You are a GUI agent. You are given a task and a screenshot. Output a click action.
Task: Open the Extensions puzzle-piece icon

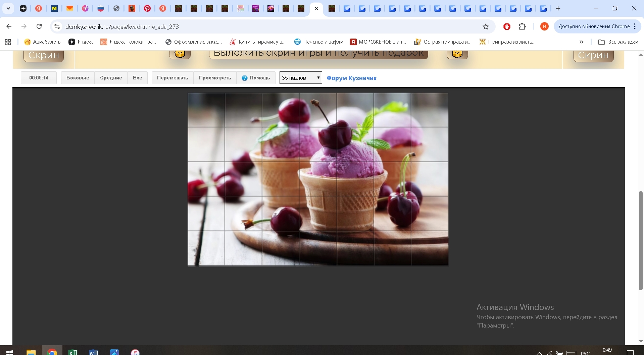(522, 26)
